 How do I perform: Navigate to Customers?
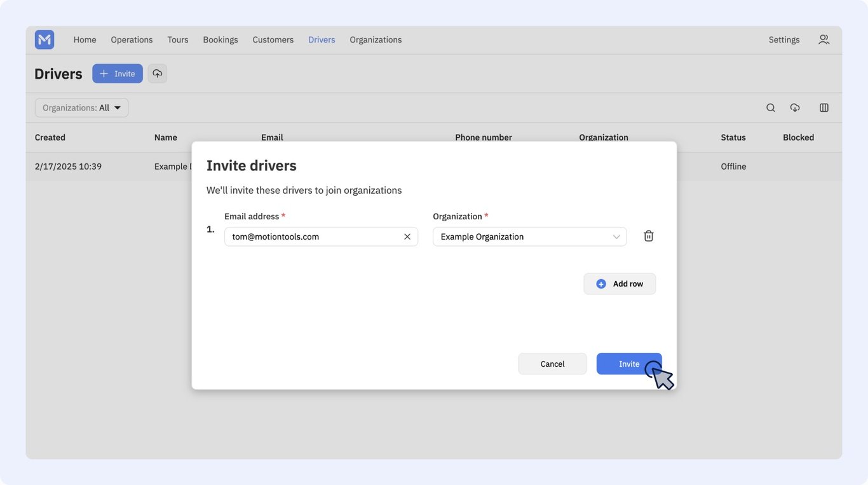pyautogui.click(x=273, y=39)
